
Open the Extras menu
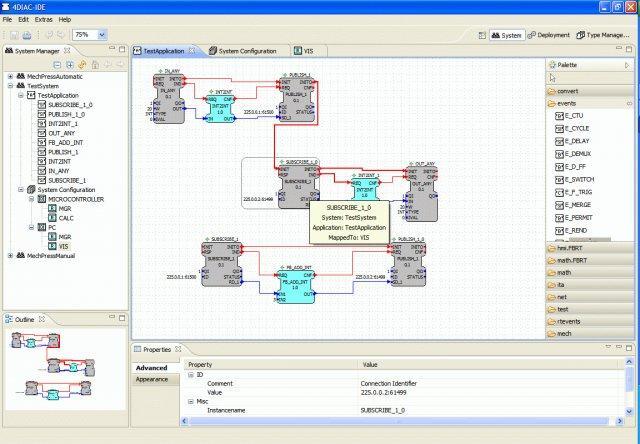click(43, 20)
